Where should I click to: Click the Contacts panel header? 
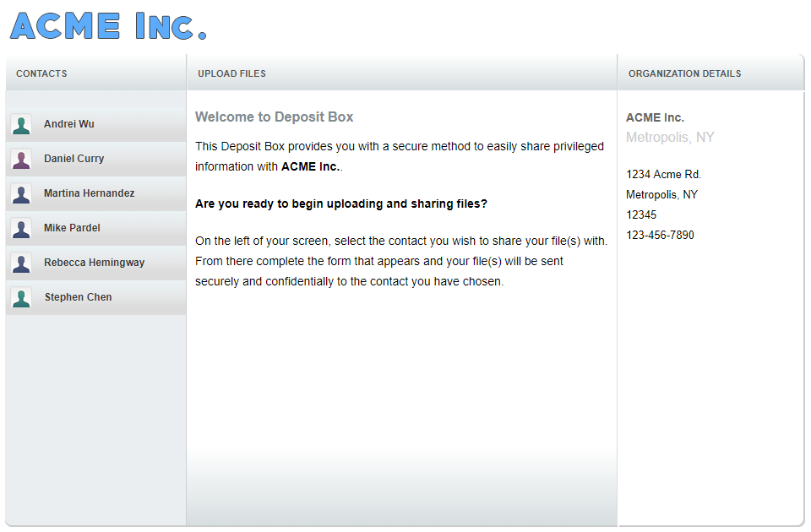[x=96, y=73]
